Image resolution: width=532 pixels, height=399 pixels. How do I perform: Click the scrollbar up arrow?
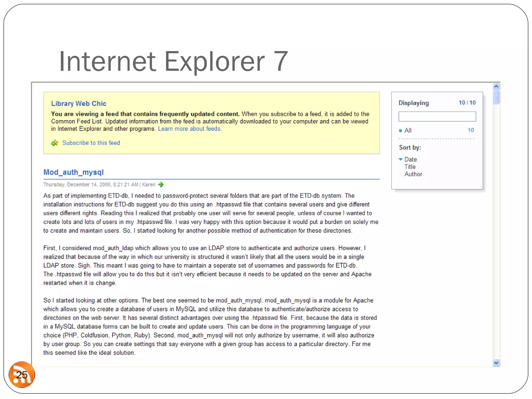point(496,87)
